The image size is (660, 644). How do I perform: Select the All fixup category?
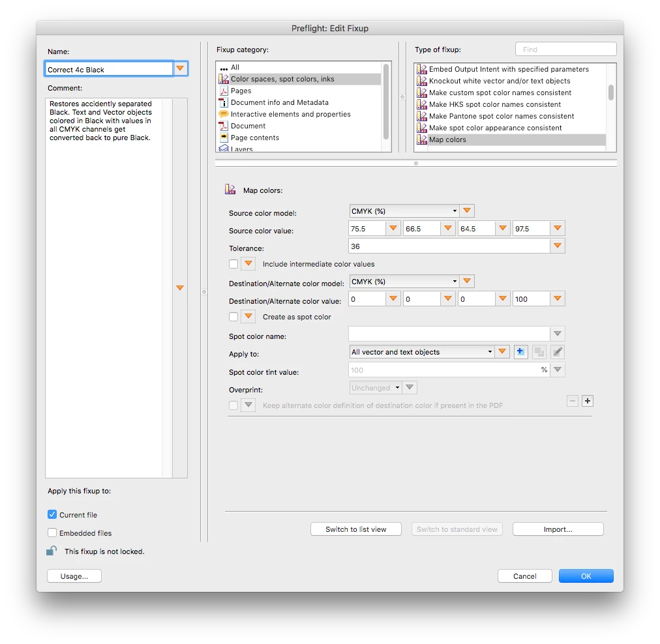299,67
